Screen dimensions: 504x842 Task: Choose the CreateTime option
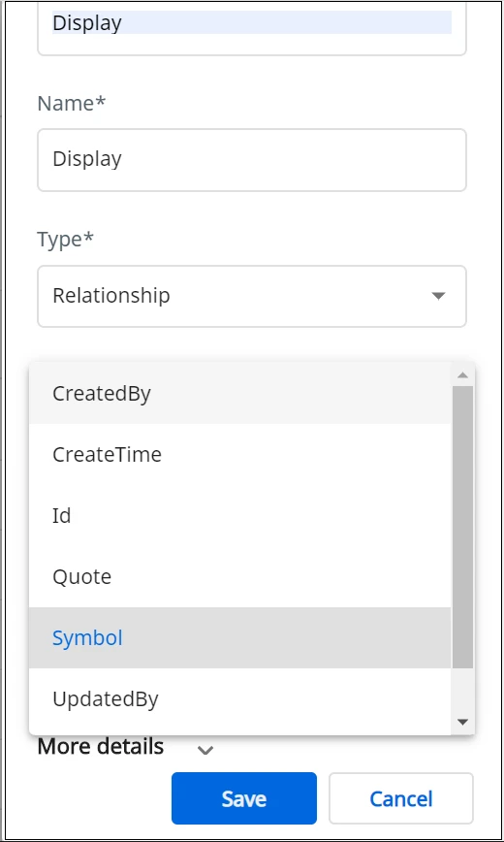coord(240,454)
